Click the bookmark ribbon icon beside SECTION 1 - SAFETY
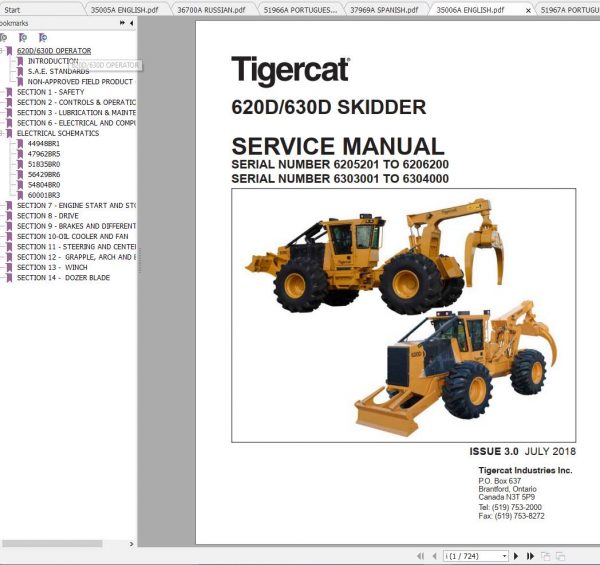The width and height of the screenshot is (600, 565). 9,92
